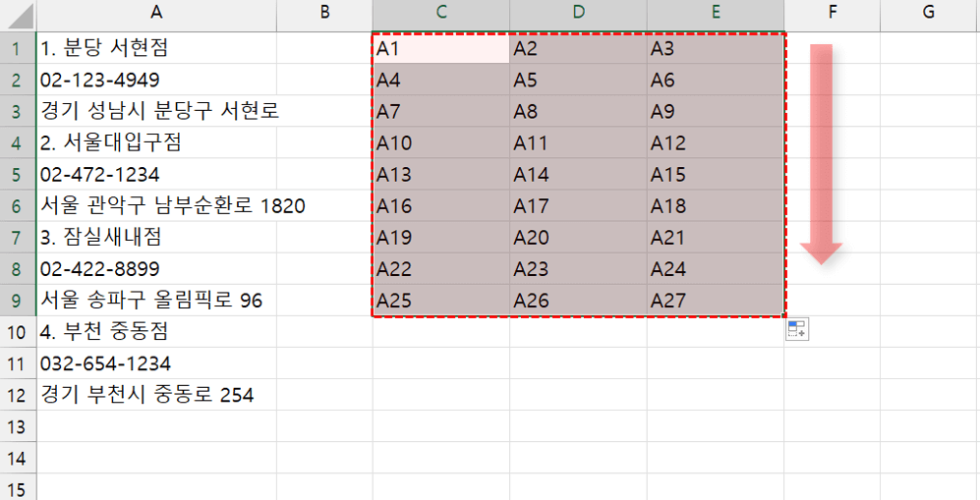This screenshot has width=980, height=500.
Task: Select cell showing A27
Action: (715, 301)
